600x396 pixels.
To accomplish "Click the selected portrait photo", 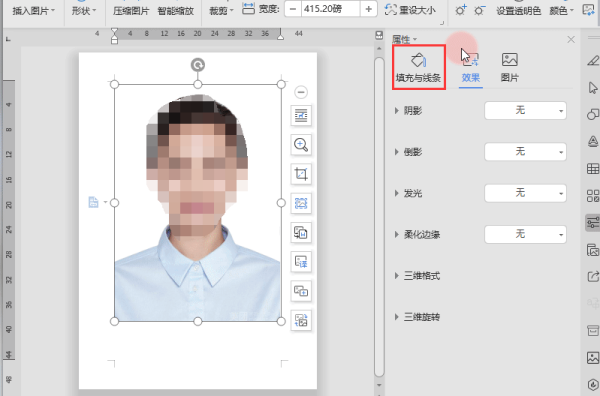I will 197,203.
